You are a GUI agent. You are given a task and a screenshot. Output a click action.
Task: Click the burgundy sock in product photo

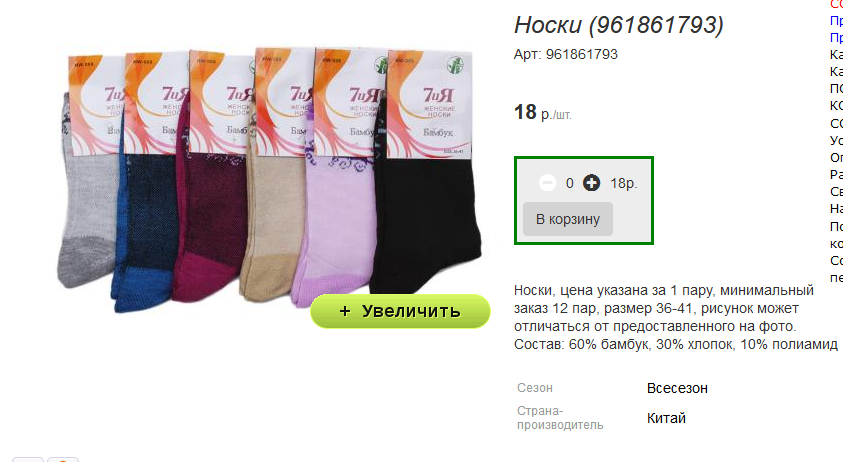click(210, 226)
